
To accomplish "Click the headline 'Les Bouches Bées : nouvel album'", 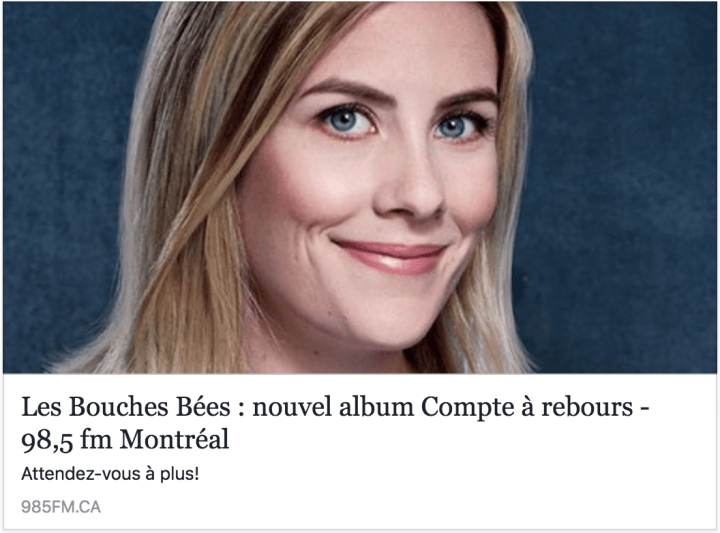I will tap(218, 407).
